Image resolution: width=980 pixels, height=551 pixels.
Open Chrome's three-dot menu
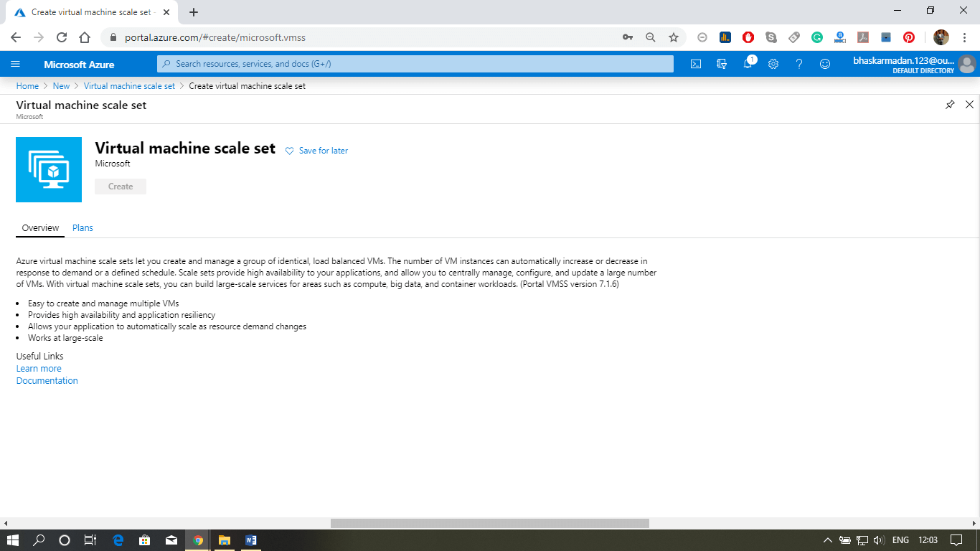[963, 37]
